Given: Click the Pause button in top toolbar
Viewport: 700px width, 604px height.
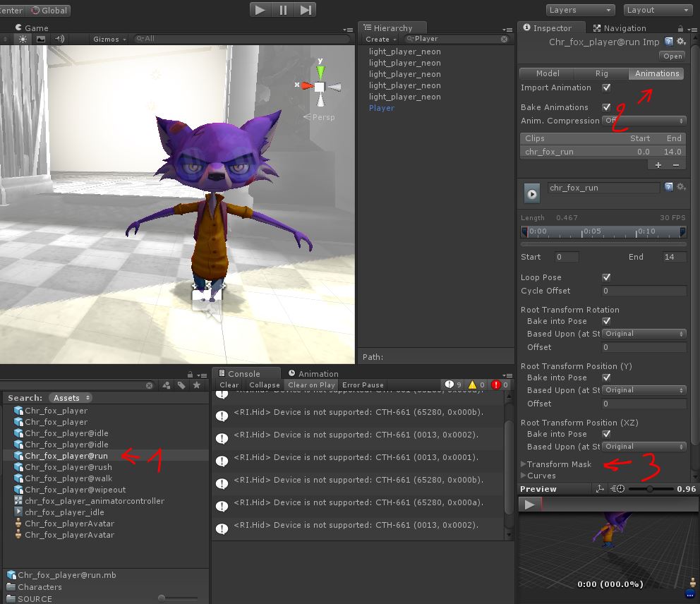Looking at the screenshot, I should click(x=283, y=10).
